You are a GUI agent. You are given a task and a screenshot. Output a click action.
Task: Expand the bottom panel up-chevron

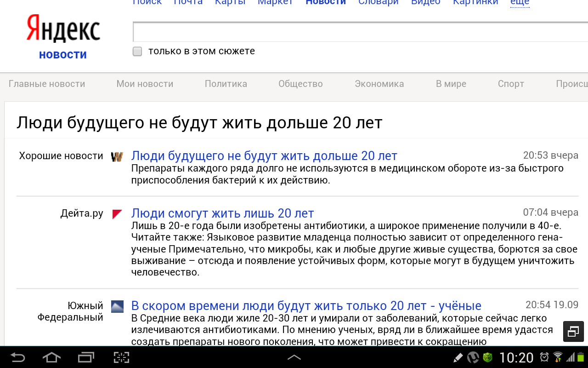(x=294, y=357)
